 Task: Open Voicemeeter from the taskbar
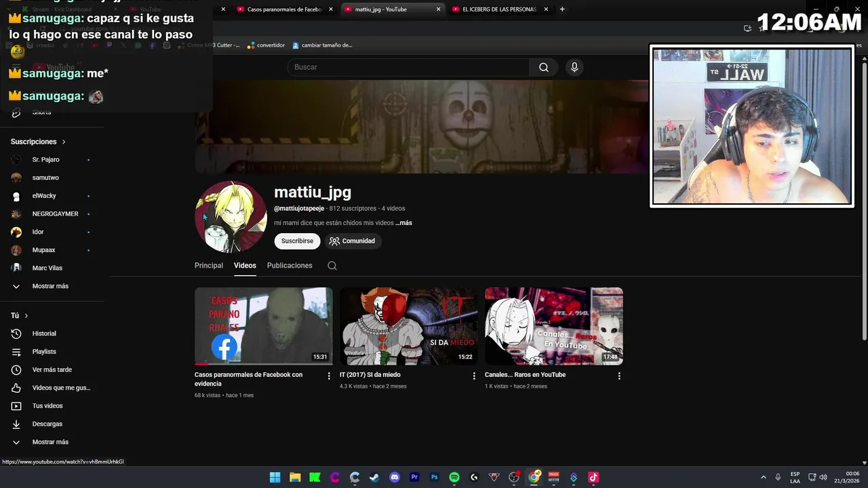[x=554, y=477]
